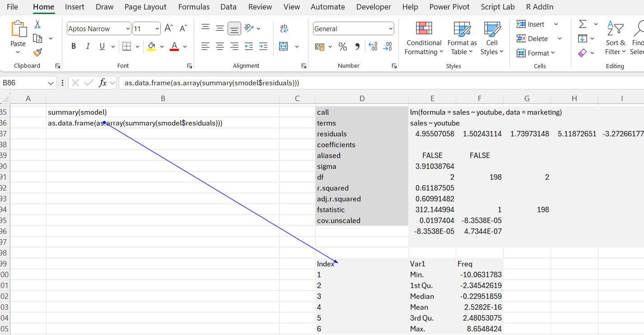Image resolution: width=644 pixels, height=335 pixels.
Task: Click the Cut scissors icon
Action: point(37,24)
